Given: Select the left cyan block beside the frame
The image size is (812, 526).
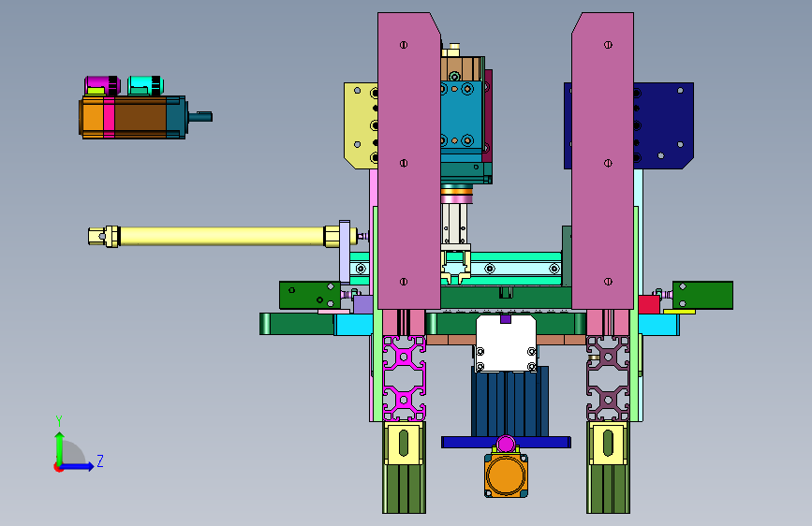Looking at the screenshot, I should (x=354, y=325).
